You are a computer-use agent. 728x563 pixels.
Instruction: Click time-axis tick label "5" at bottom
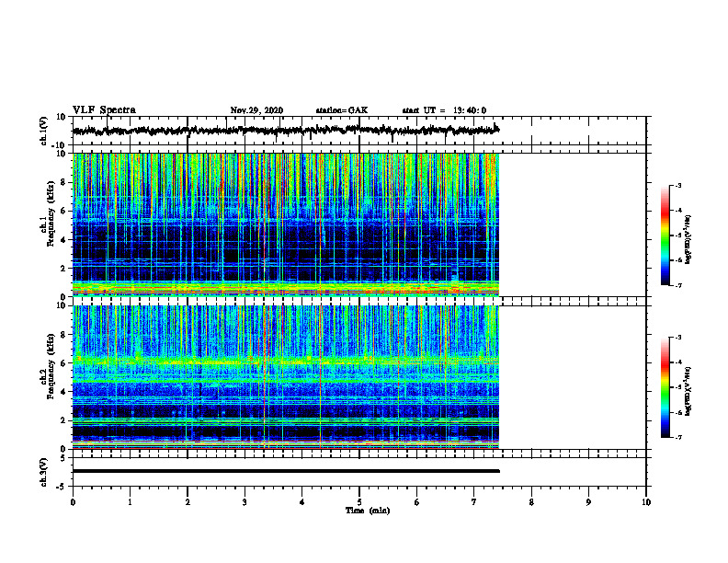pyautogui.click(x=359, y=502)
